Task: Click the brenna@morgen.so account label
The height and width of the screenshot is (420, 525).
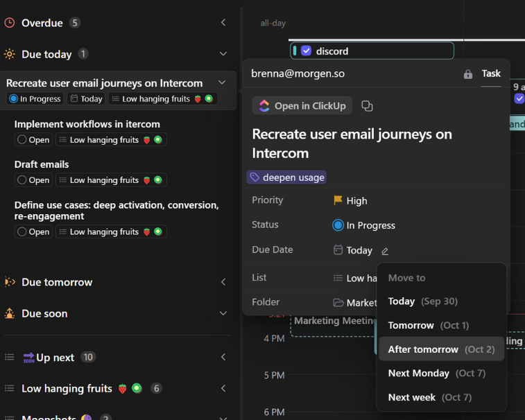Action: 298,73
